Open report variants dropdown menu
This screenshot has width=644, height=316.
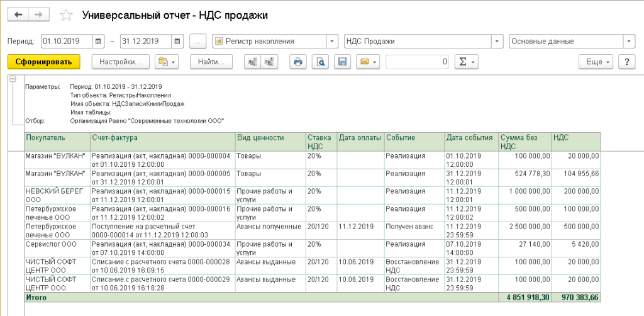(x=167, y=62)
